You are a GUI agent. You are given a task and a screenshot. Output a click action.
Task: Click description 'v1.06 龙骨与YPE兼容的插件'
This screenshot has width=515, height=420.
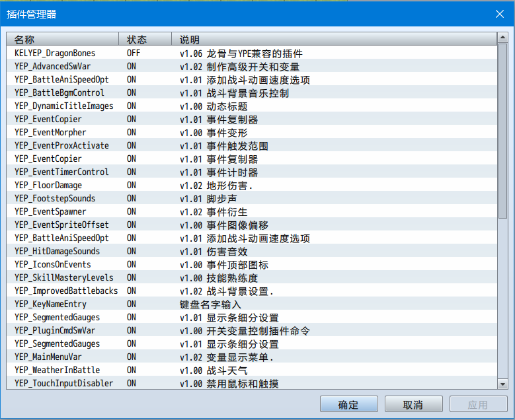coord(241,53)
